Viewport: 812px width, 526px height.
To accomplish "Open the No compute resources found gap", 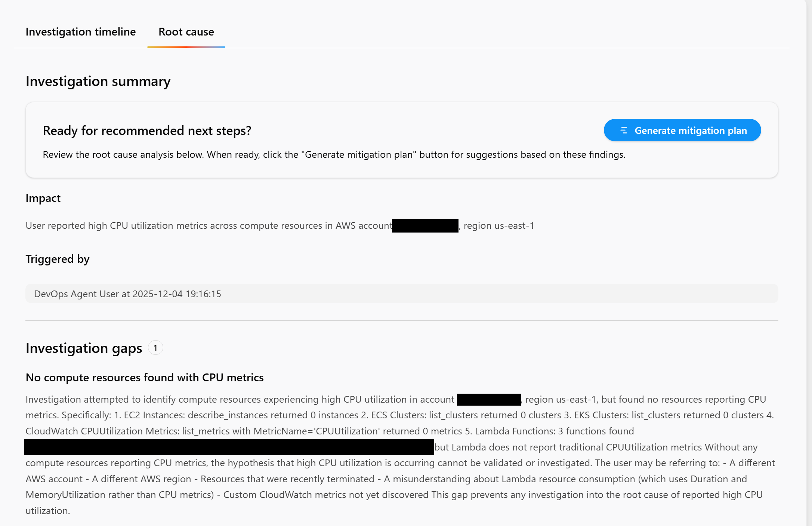I will pos(145,378).
